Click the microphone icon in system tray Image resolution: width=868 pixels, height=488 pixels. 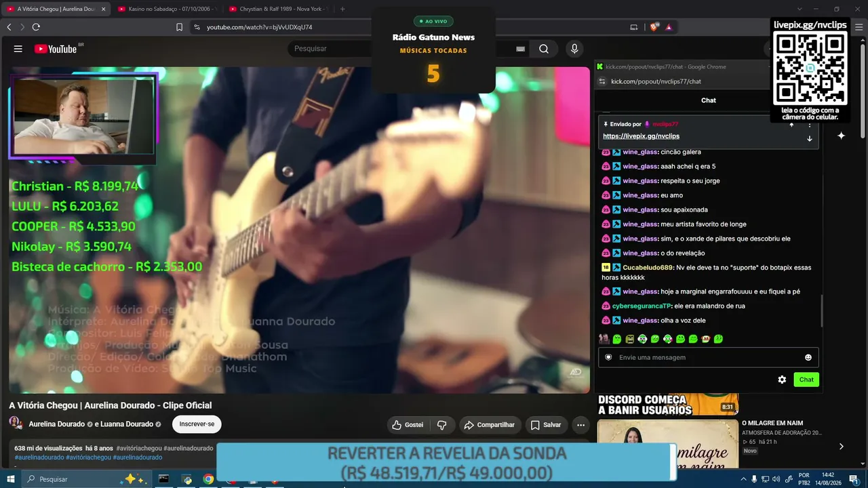pos(753,479)
